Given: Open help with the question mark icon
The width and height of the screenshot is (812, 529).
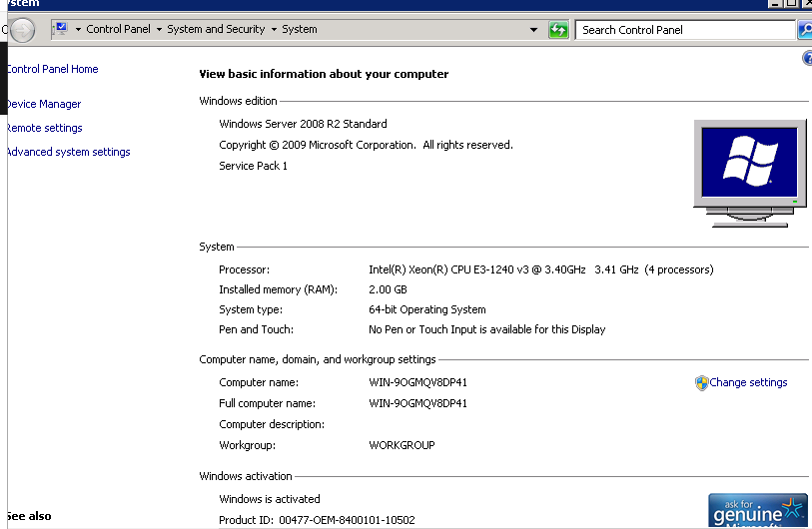Looking at the screenshot, I should (807, 59).
